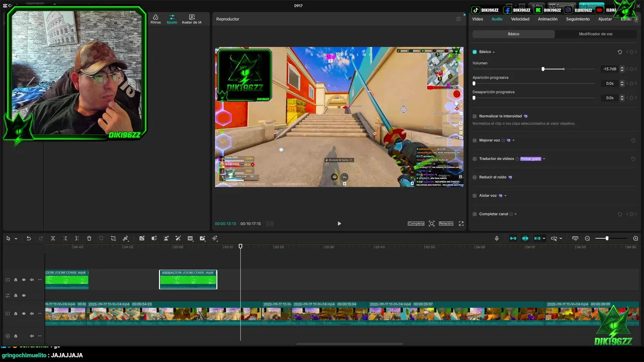
Task: Open the crop tool in timeline toolbar
Action: point(113,238)
